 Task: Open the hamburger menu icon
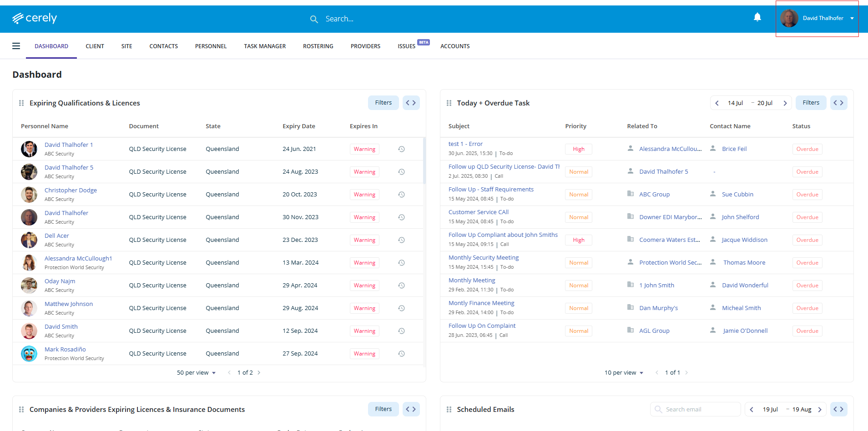point(16,46)
